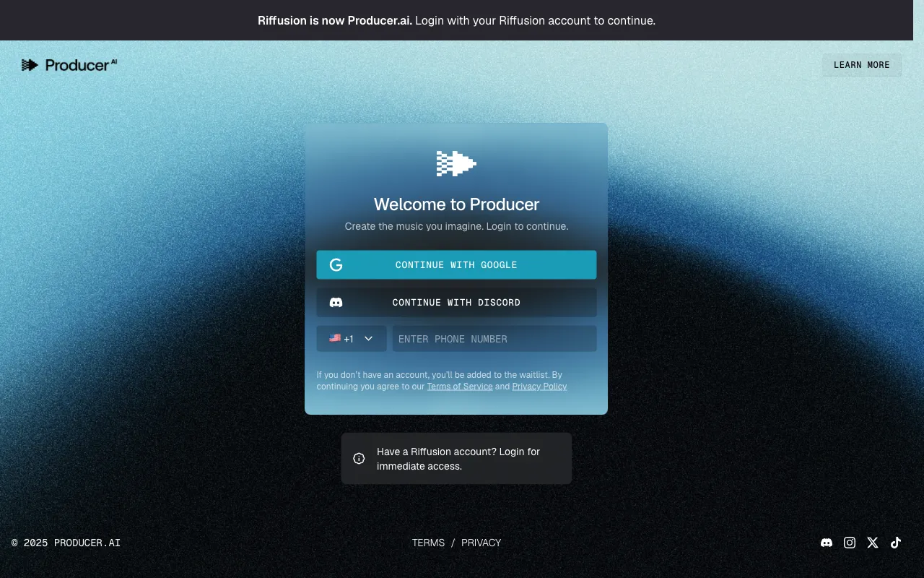The image size is (924, 578).
Task: Open the +1 country code dropdown
Action: tap(352, 338)
